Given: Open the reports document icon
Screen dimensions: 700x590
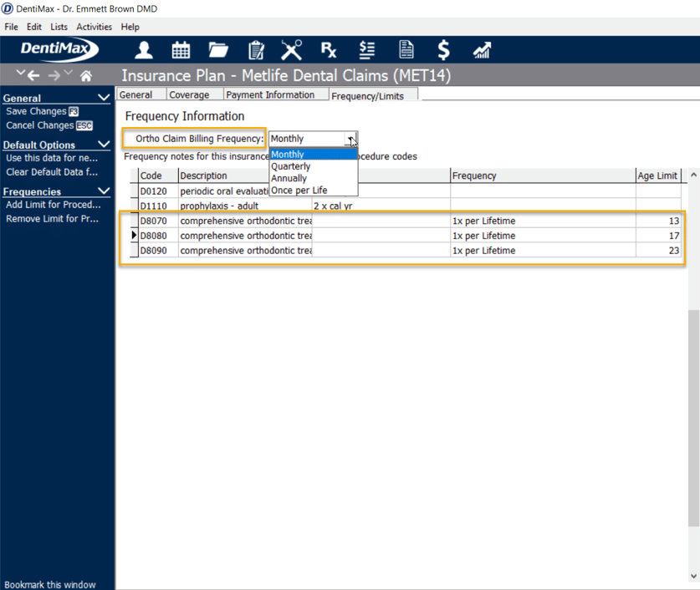Looking at the screenshot, I should (406, 50).
